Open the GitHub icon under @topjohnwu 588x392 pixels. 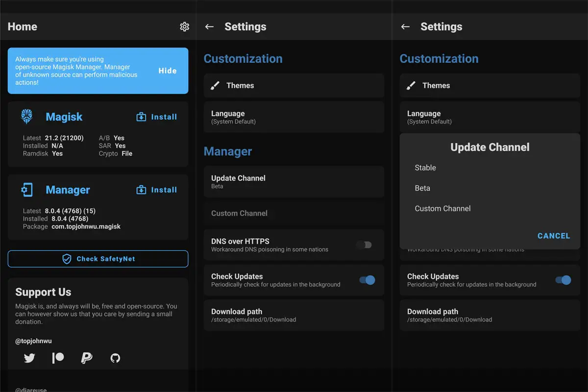pos(115,358)
